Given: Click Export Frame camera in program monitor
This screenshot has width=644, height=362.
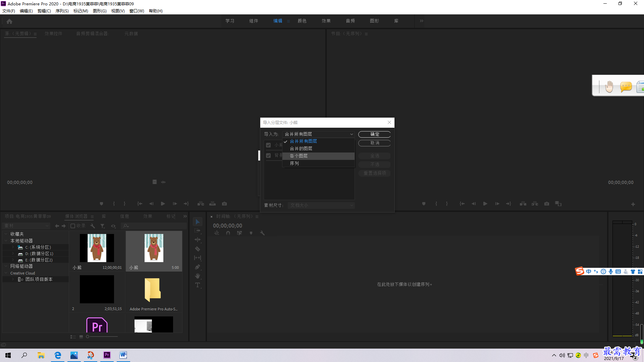Looking at the screenshot, I should click(x=547, y=204).
